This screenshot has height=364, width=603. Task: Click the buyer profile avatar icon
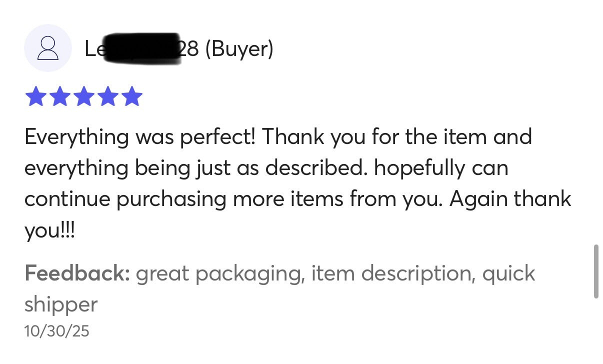click(x=47, y=48)
